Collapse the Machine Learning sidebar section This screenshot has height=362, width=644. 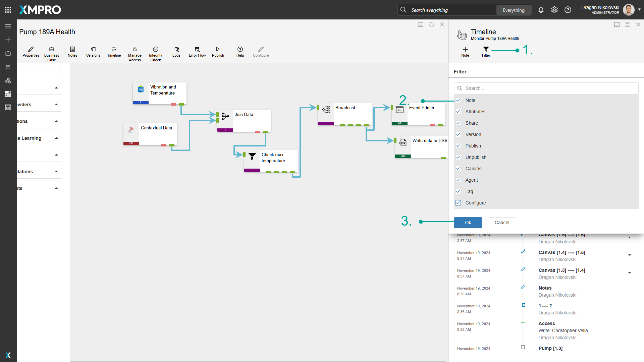(56, 138)
